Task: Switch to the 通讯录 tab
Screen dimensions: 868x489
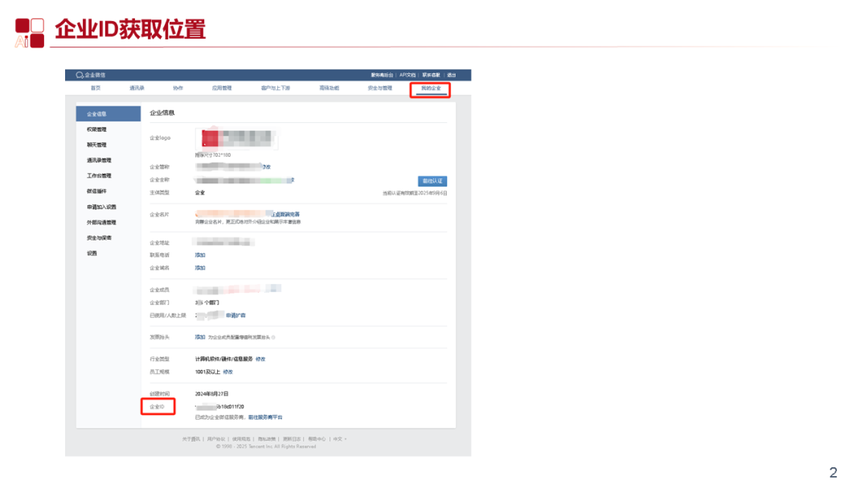Action: coord(137,88)
